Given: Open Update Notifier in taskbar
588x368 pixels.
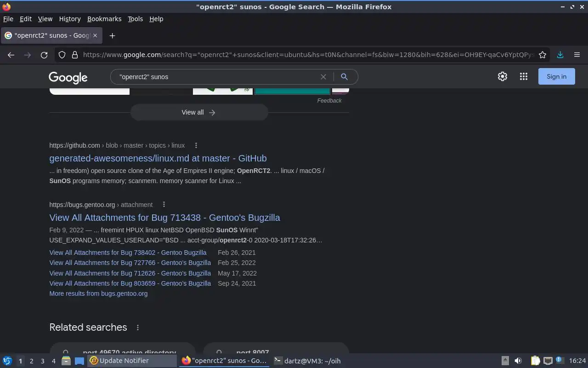Looking at the screenshot, I should (132, 361).
